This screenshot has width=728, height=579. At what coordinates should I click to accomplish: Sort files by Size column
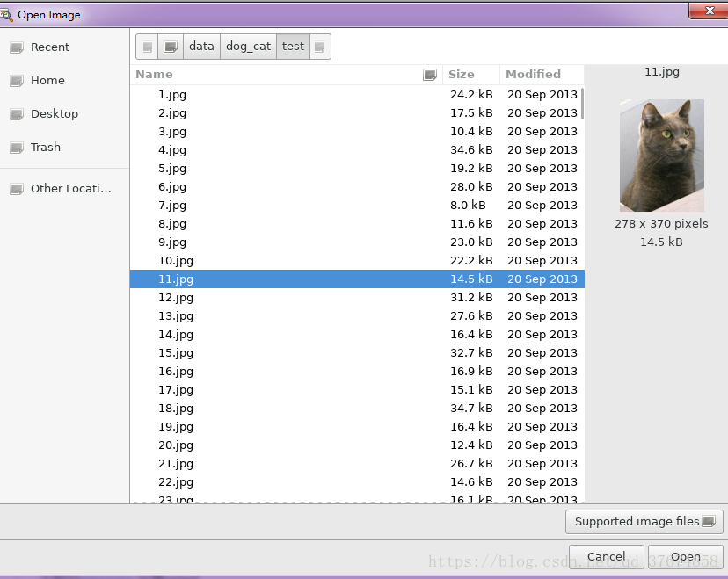[471, 75]
